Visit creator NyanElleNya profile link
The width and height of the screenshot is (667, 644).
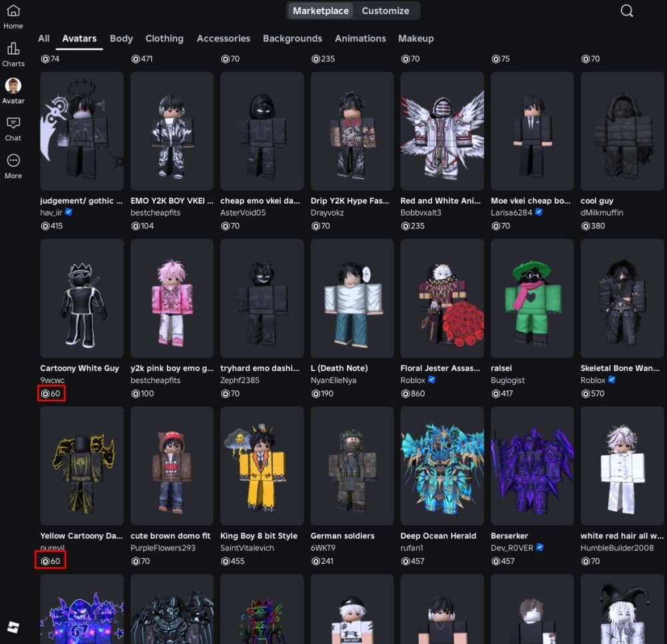pyautogui.click(x=333, y=380)
